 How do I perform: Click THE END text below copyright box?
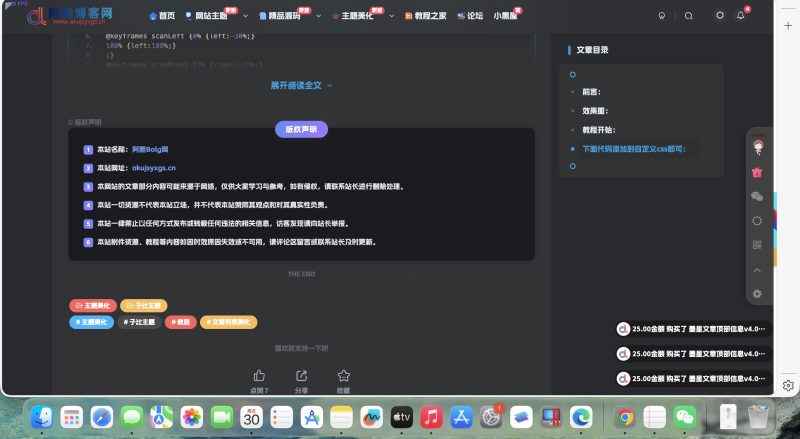[301, 274]
